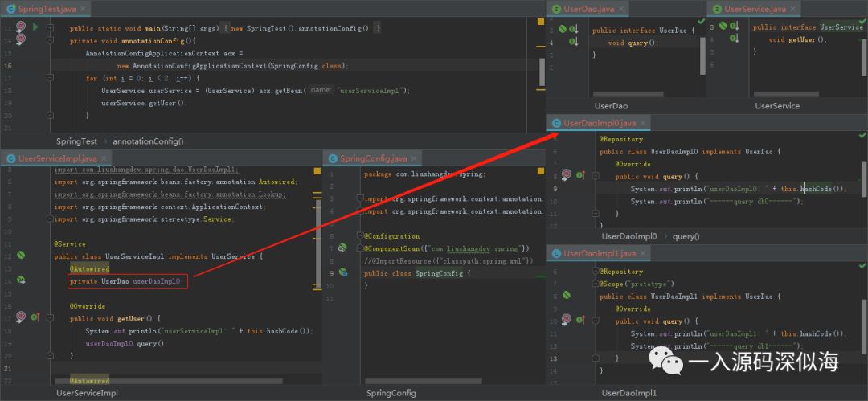Image resolution: width=868 pixels, height=401 pixels.
Task: Click vertical scrollbar thumb in SpringTest editor
Action: [x=542, y=71]
